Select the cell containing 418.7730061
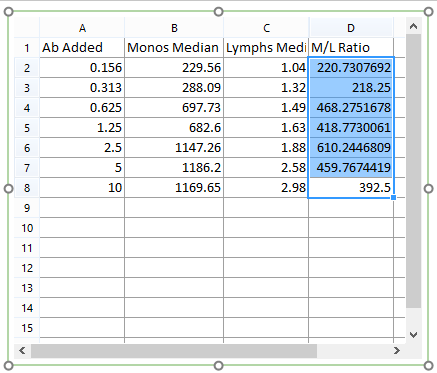 [351, 128]
